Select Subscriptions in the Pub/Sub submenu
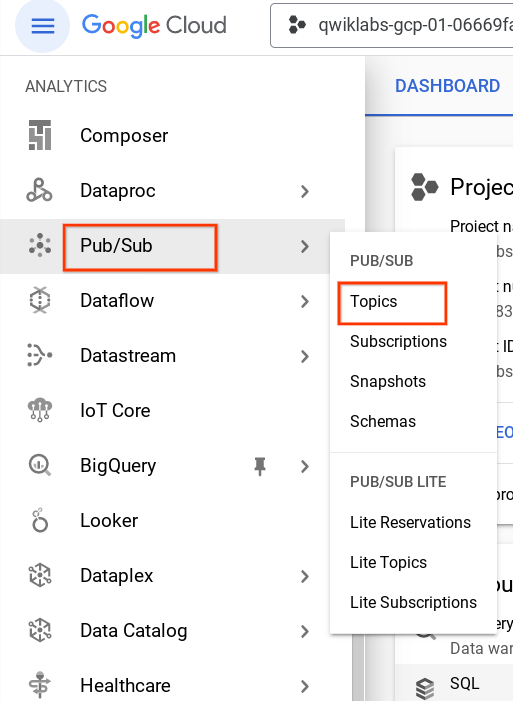 click(398, 342)
